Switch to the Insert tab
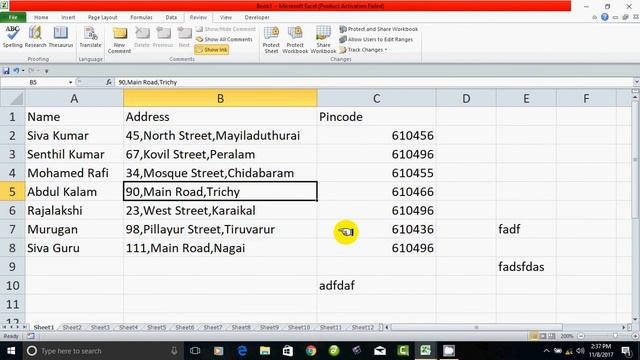The height and width of the screenshot is (360, 640). click(68, 18)
